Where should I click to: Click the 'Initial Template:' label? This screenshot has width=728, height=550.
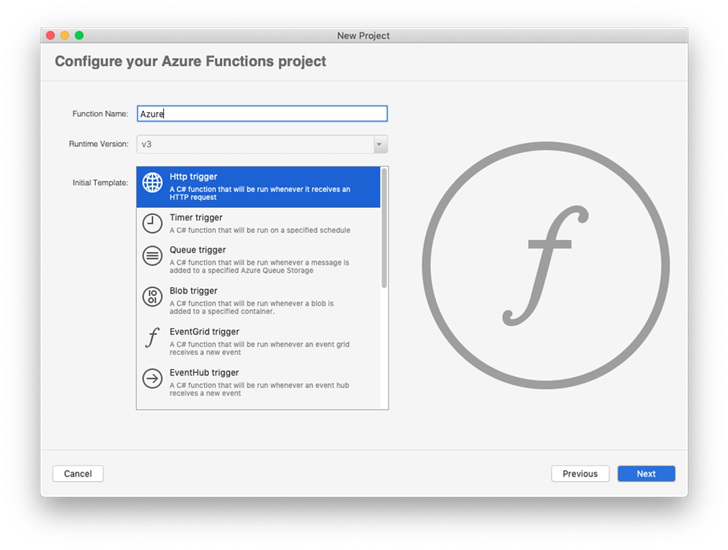point(100,183)
